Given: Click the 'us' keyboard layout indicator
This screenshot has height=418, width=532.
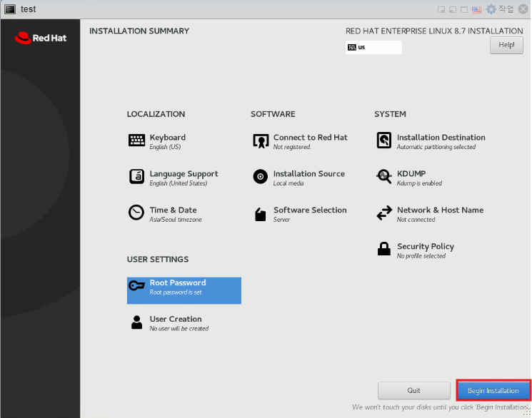Looking at the screenshot, I should 373,47.
